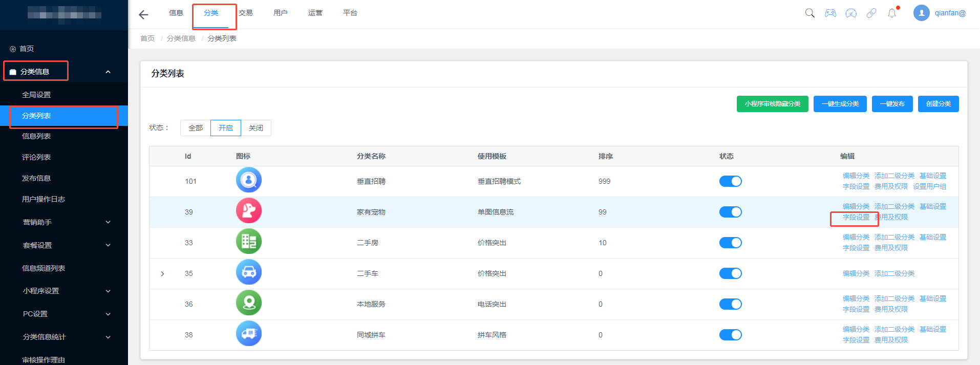Open the game controller icon in header
980x365 pixels.
830,13
